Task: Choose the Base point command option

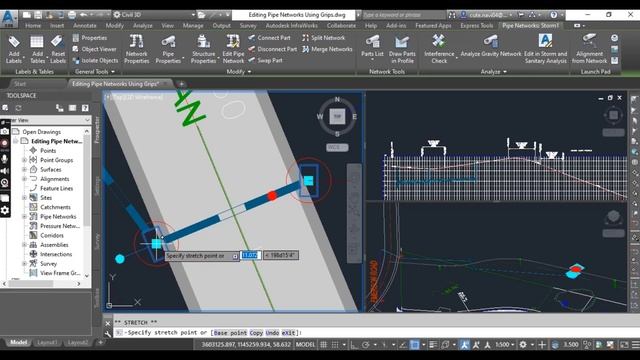Action: 230,333
